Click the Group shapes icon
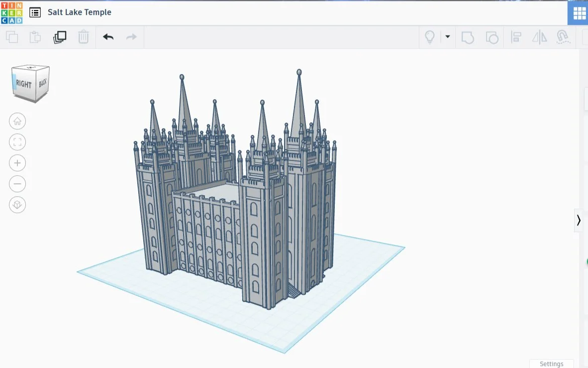Viewport: 588px width, 368px height. pos(468,37)
